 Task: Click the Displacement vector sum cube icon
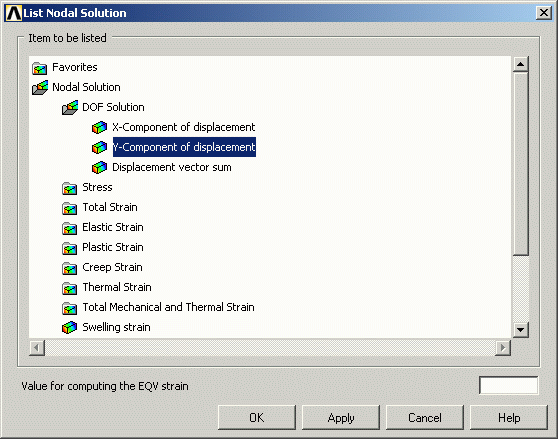point(99,167)
